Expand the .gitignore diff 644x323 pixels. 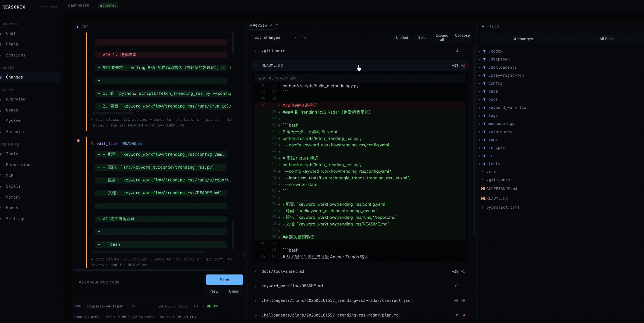(x=360, y=51)
